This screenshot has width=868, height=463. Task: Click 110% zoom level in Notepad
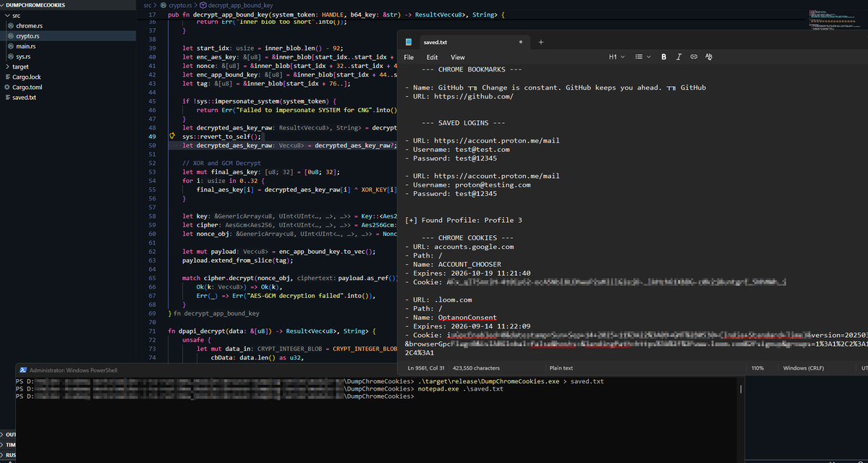coord(757,368)
